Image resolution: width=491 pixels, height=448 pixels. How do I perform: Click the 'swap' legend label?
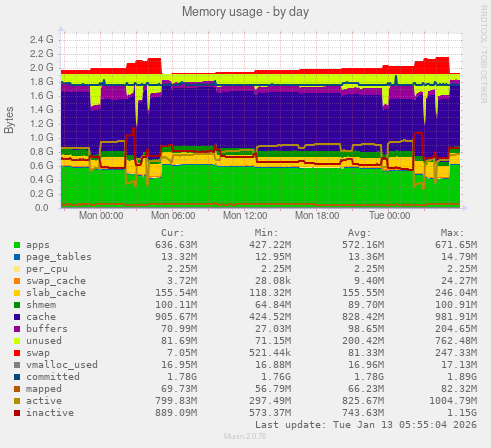point(38,353)
